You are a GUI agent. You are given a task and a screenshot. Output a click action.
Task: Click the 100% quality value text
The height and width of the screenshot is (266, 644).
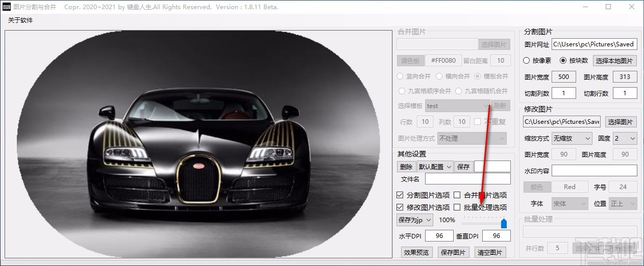pos(447,220)
